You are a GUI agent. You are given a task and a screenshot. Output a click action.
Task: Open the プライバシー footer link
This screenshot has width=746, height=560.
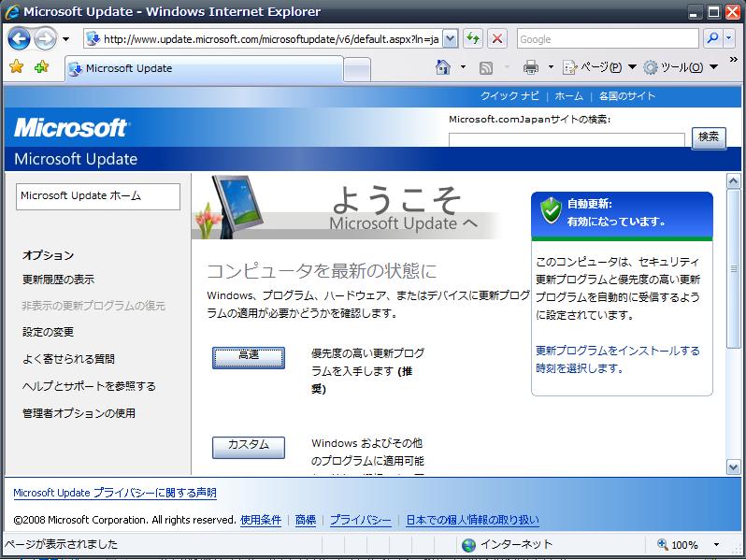click(x=361, y=520)
